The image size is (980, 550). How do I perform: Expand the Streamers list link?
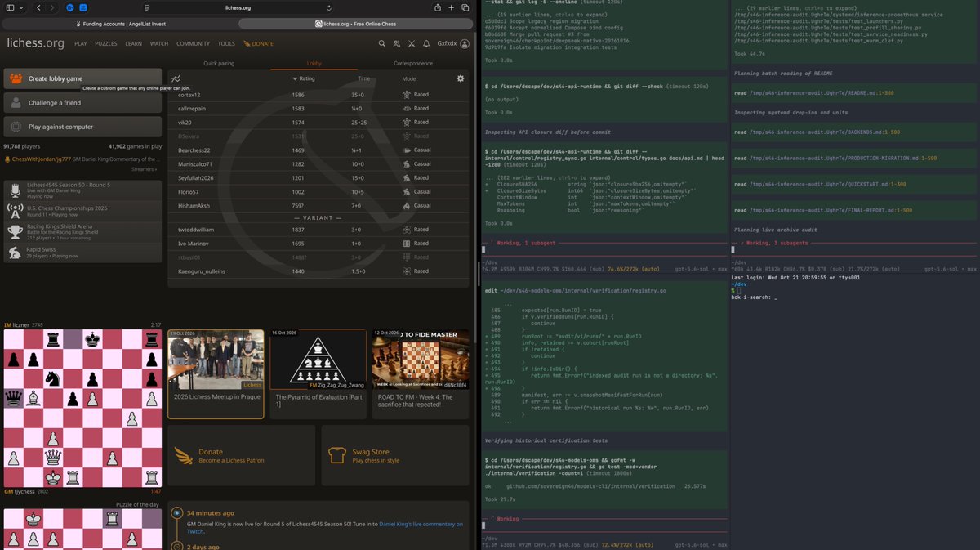click(x=144, y=169)
